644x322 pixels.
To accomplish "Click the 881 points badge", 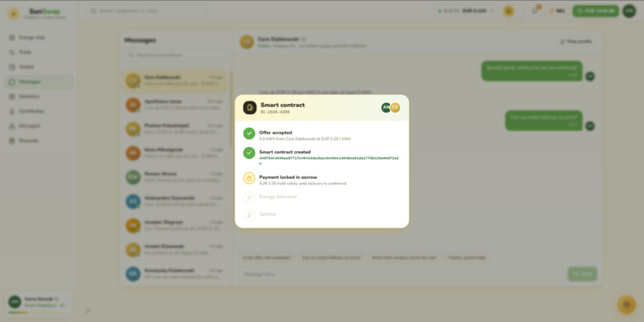I will point(557,11).
